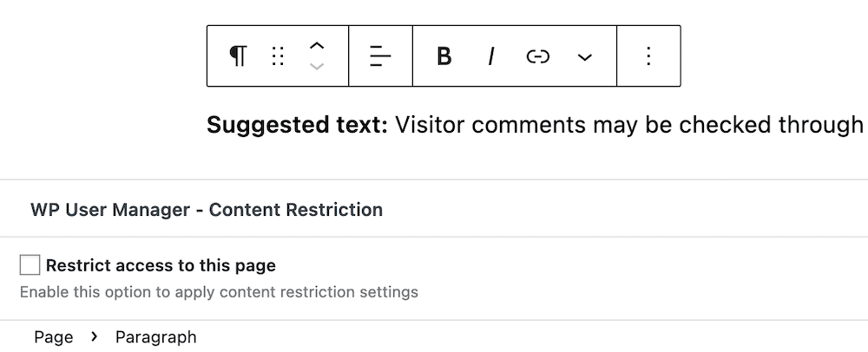The image size is (868, 352).
Task: Enable the Restrict access to this page checkbox
Action: click(30, 264)
